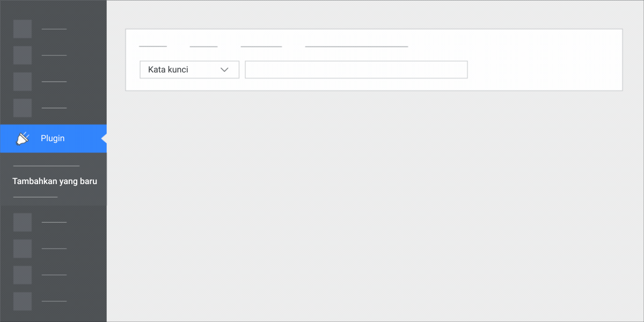Click the second sidebar menu icon
The image size is (644, 322).
(x=22, y=55)
